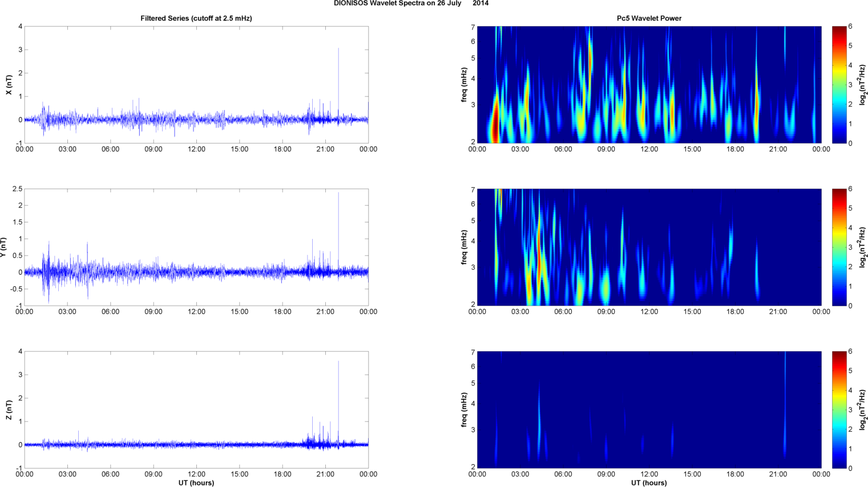
Task: Click the colorbar beside the Y wavelet spectrogram
Action: coord(839,247)
